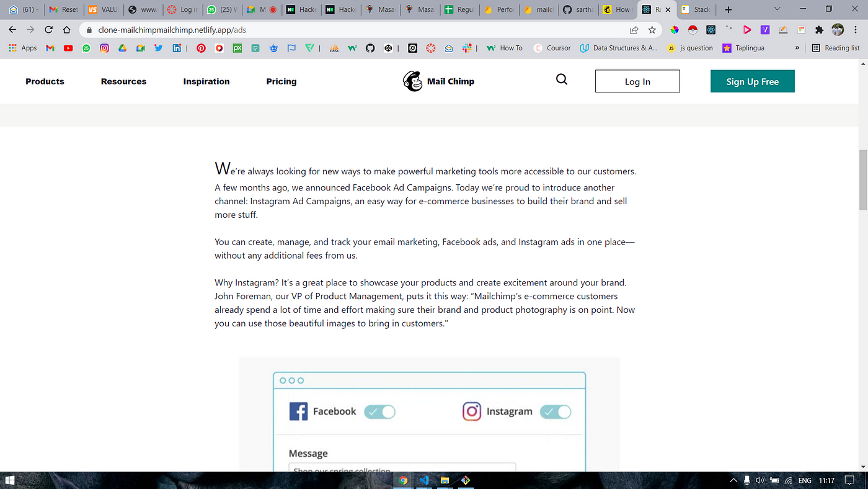Click the Sign Up Free button

click(753, 81)
